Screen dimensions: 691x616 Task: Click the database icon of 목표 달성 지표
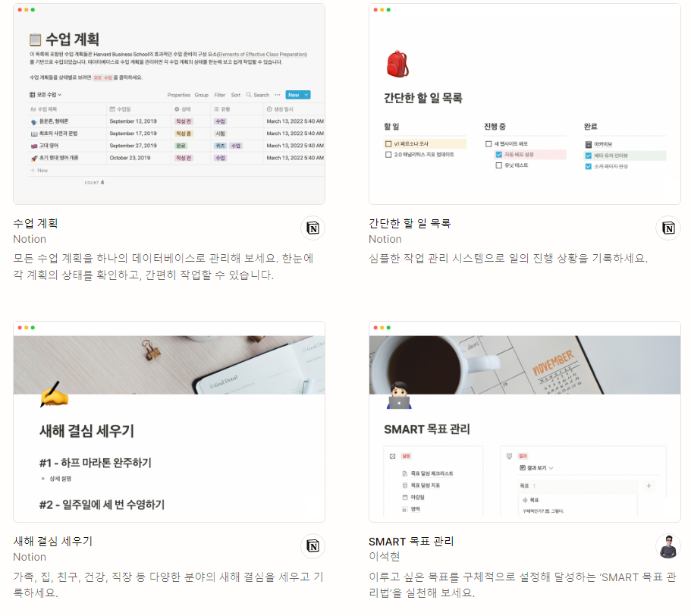pos(404,485)
